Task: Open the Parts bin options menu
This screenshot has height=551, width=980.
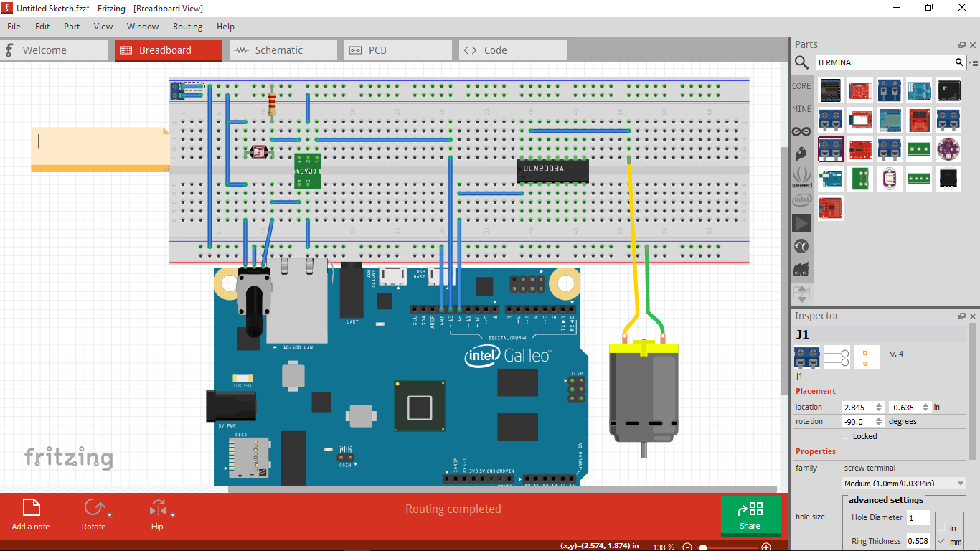Action: tap(974, 63)
